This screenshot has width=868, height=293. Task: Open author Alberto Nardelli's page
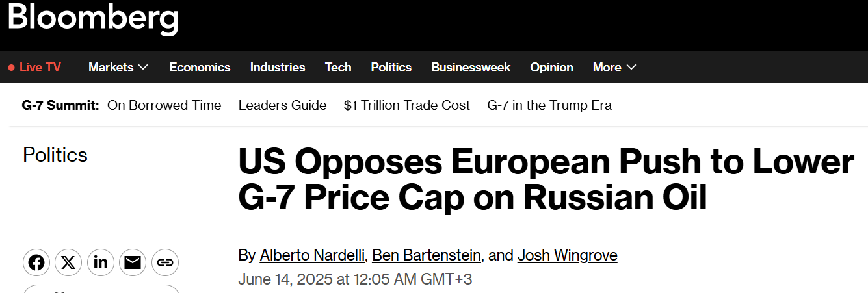pos(312,255)
